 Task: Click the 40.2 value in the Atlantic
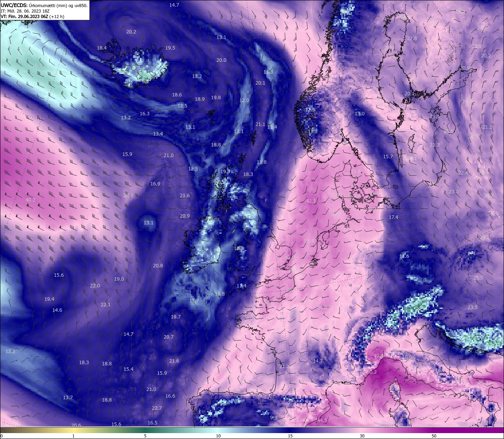click(x=30, y=200)
